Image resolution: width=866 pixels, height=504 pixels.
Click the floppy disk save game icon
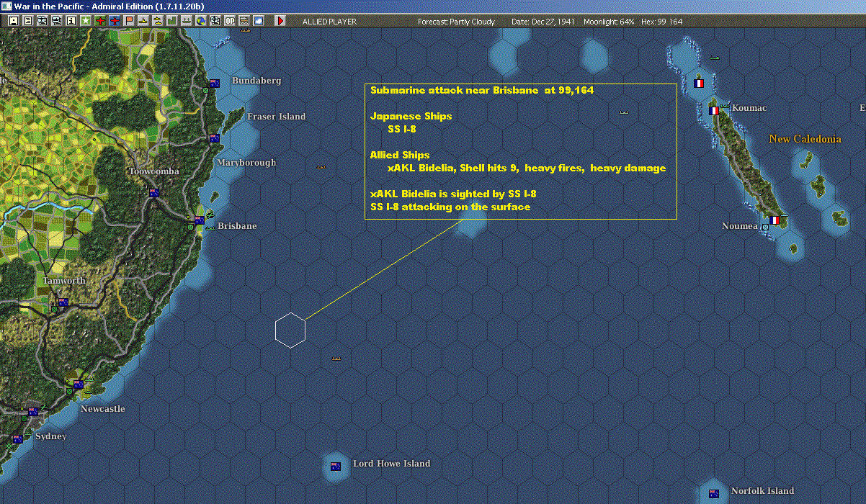tap(14, 21)
